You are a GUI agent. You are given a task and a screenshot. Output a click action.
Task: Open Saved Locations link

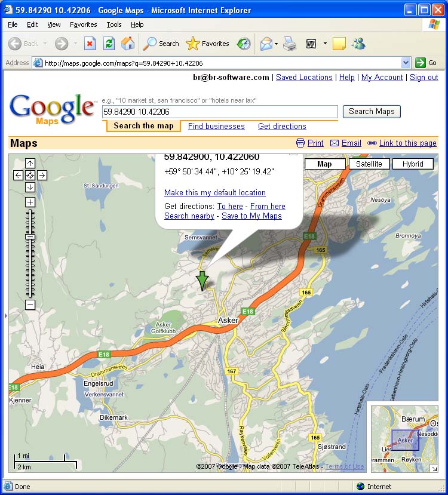coord(304,78)
